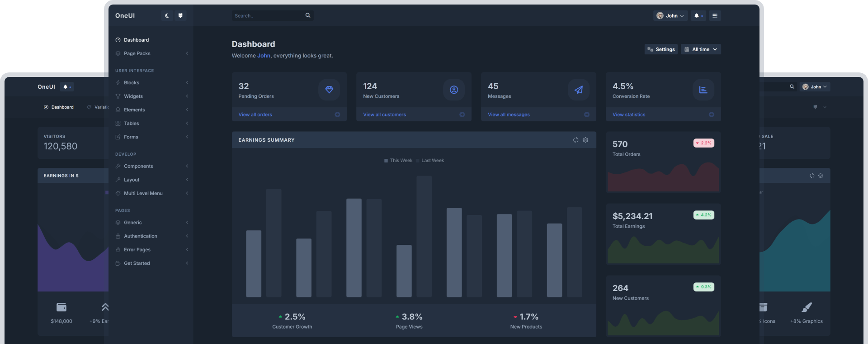868x344 pixels.
Task: Open the All time period dropdown
Action: (x=700, y=49)
